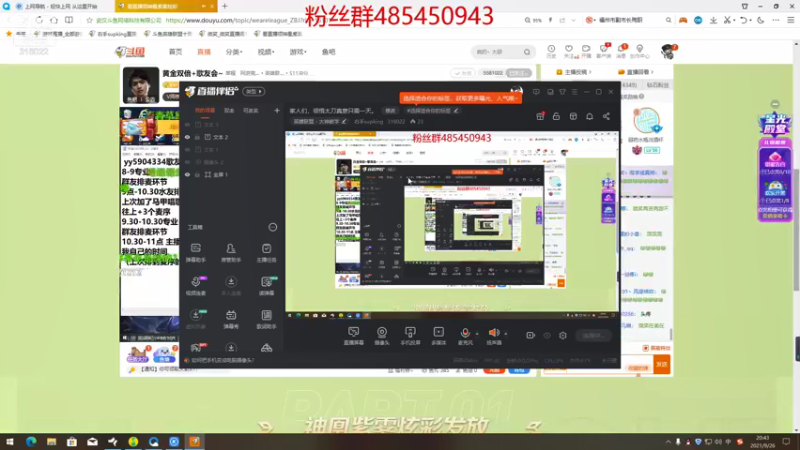Open the 视频连麦 video link tool
This screenshot has width=800, height=450.
click(196, 286)
